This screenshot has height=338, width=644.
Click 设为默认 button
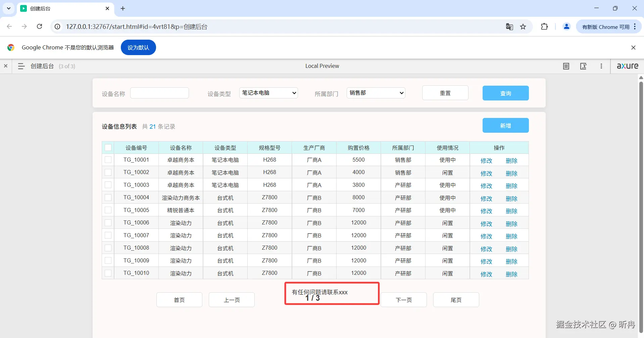[x=138, y=47]
